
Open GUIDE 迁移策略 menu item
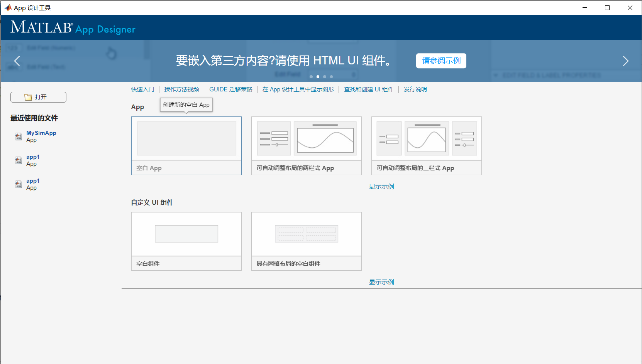(x=230, y=89)
